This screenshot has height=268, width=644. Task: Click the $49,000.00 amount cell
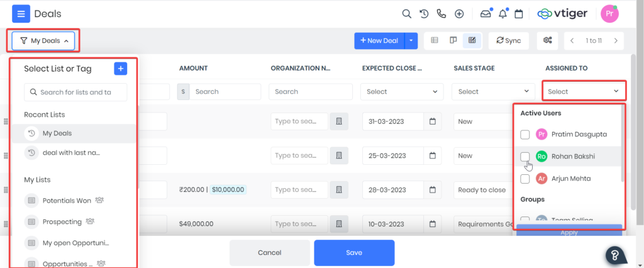pos(196,224)
